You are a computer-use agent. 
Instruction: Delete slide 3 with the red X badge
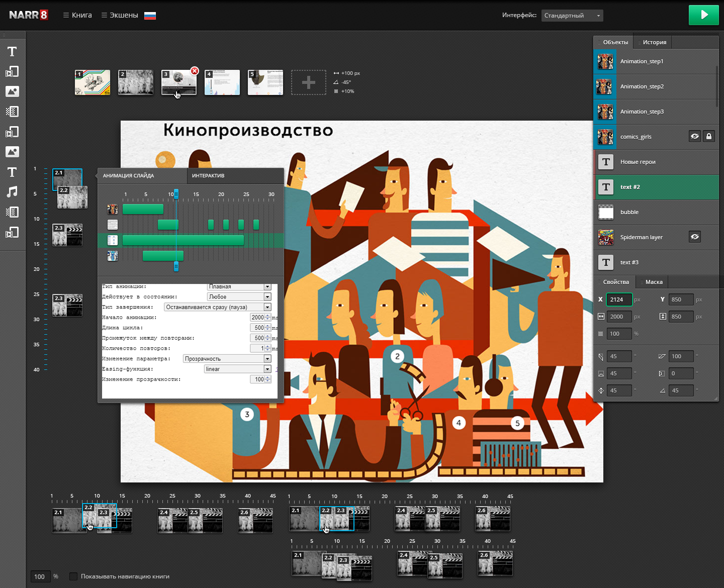click(195, 71)
